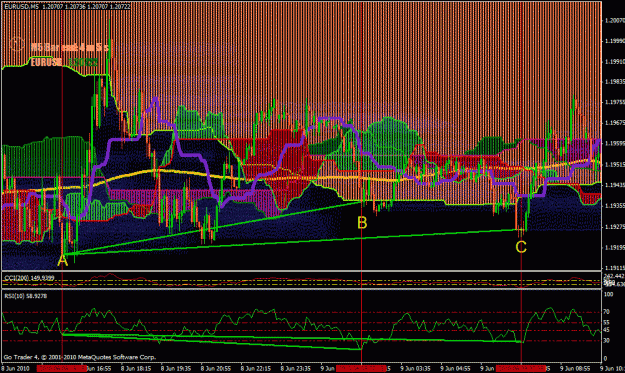Click the '9 Jun 03:35' time axis label

[x=415, y=369]
